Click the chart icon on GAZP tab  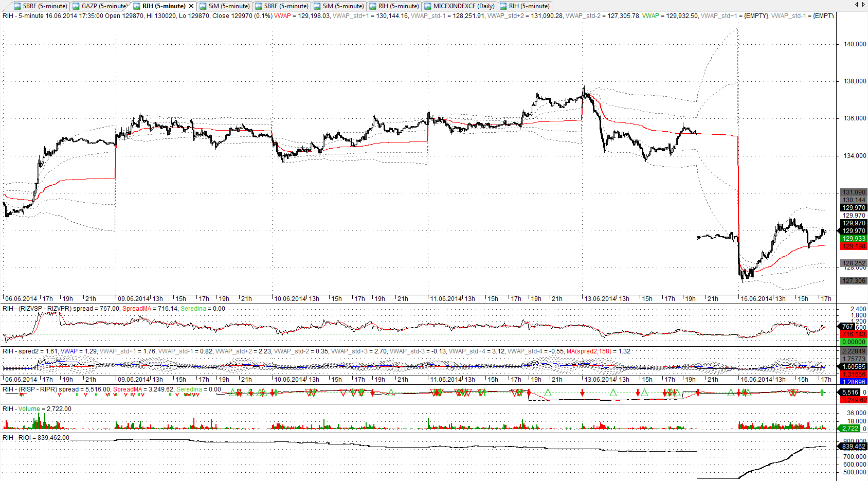pos(76,6)
